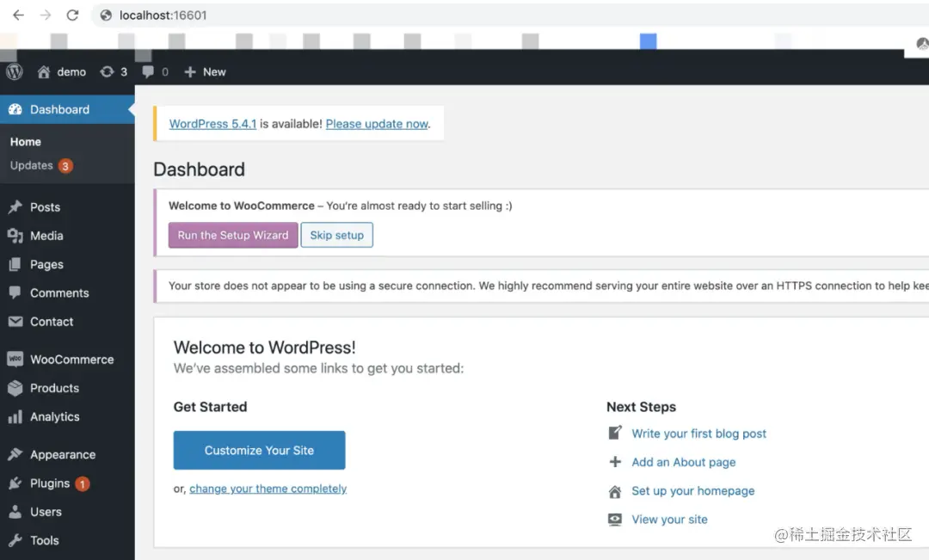Screen dimensions: 929x560
Task: Open Users in the sidebar
Action: click(46, 512)
